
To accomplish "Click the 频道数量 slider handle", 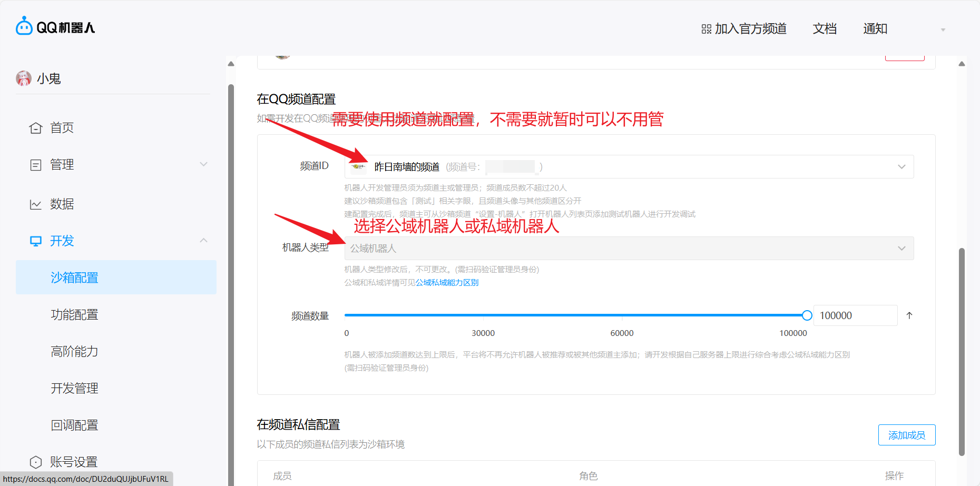I will (x=807, y=315).
